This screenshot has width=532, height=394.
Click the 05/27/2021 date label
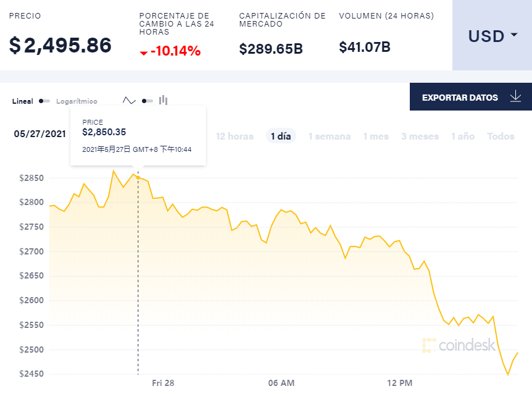click(40, 134)
